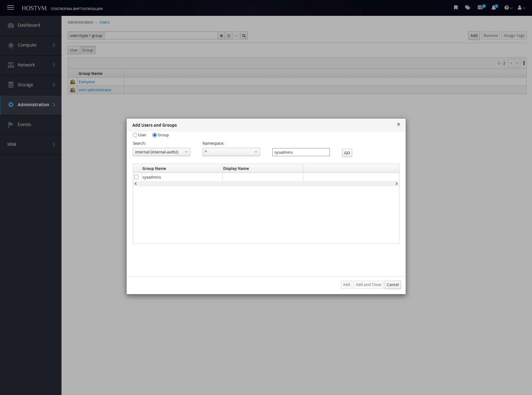
Task: Click the hamburger menu icon
Action: (11, 8)
